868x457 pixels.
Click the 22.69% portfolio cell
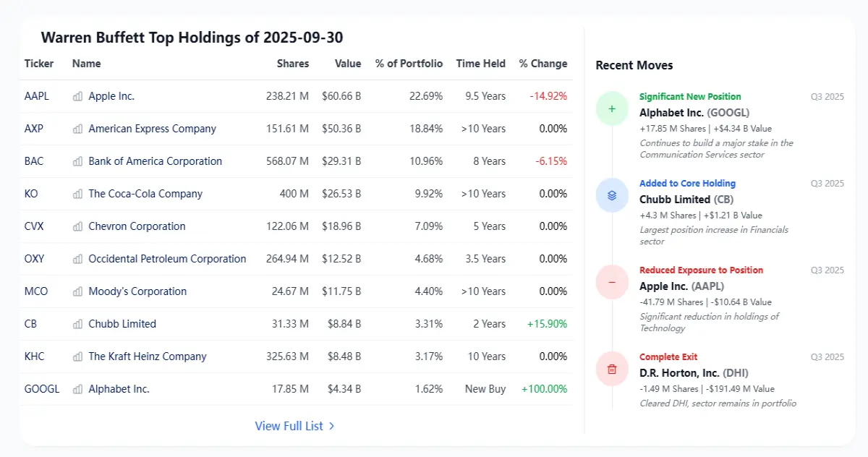point(426,96)
